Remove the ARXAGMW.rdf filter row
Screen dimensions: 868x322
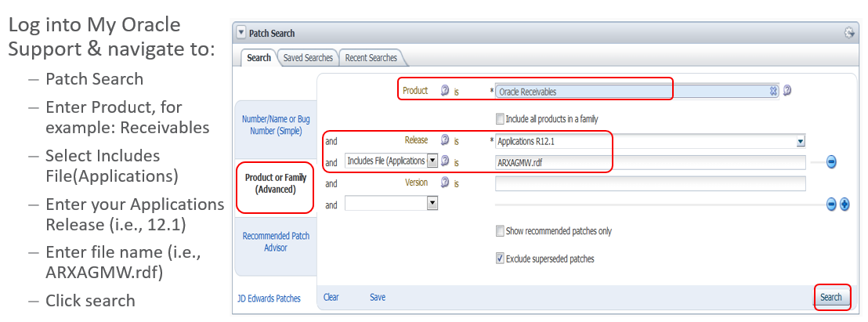[831, 162]
